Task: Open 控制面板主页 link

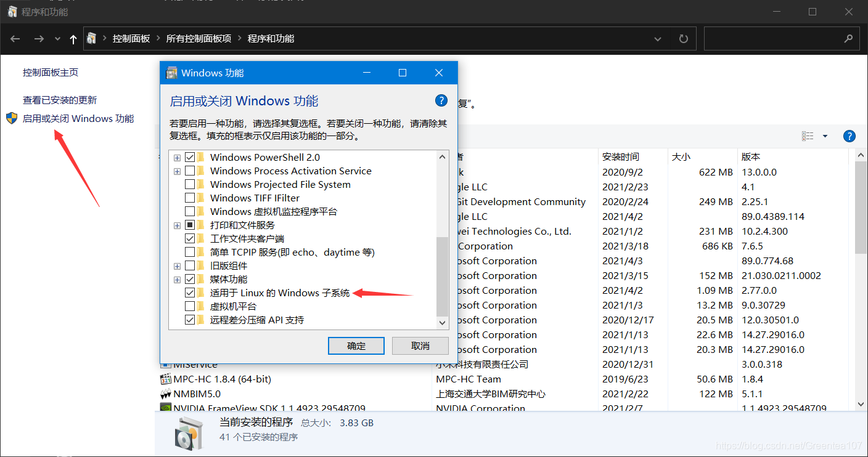Action: coord(51,72)
